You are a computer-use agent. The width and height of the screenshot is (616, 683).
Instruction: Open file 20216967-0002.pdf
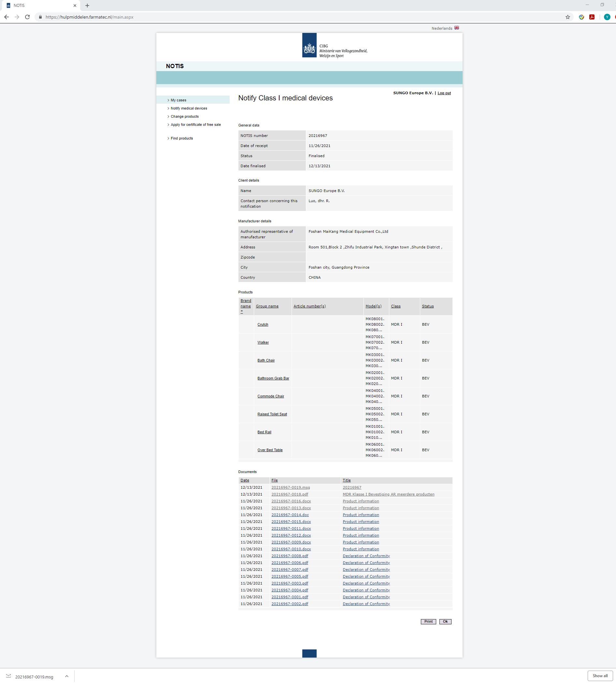(290, 604)
